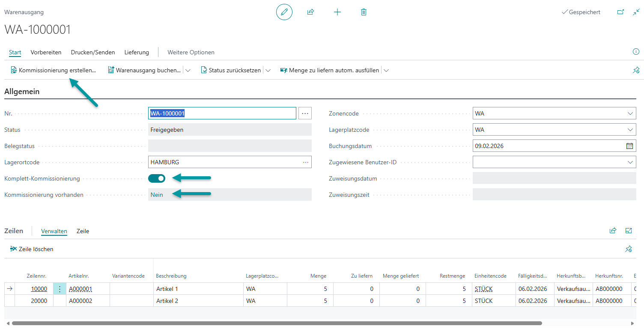This screenshot has width=644, height=329.
Task: Toggle the Komplett-Kommissionierung switch
Action: (x=157, y=178)
